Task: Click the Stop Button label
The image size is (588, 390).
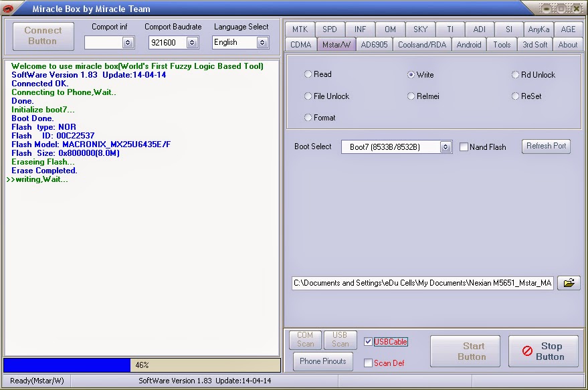Action: click(x=551, y=351)
